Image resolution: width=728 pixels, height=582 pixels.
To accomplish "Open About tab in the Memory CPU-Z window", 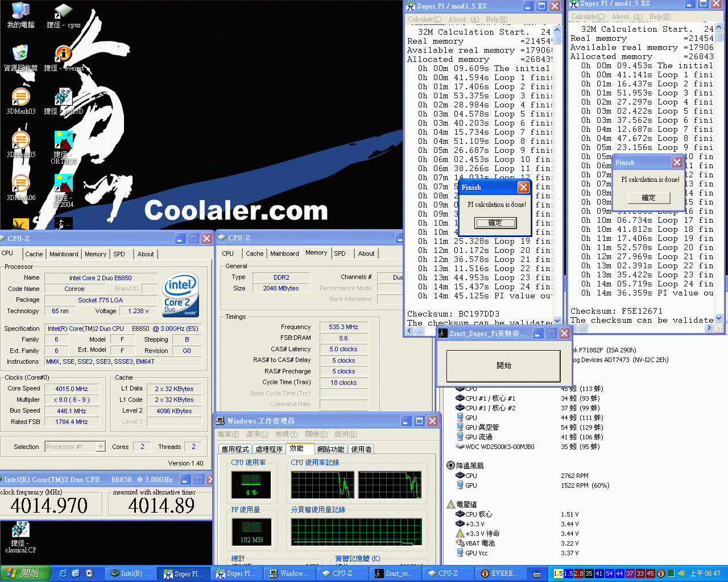I will tap(366, 253).
